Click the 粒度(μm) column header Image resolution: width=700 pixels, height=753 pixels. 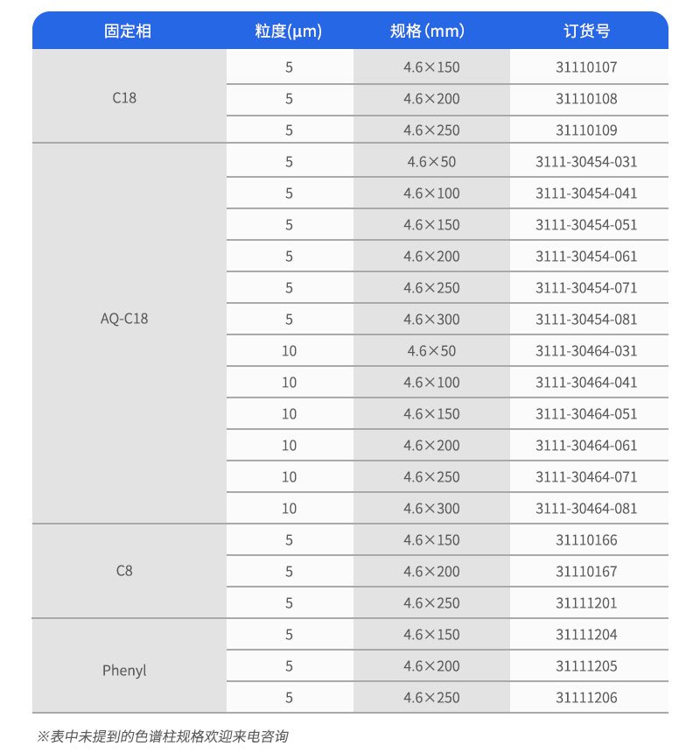(x=289, y=32)
